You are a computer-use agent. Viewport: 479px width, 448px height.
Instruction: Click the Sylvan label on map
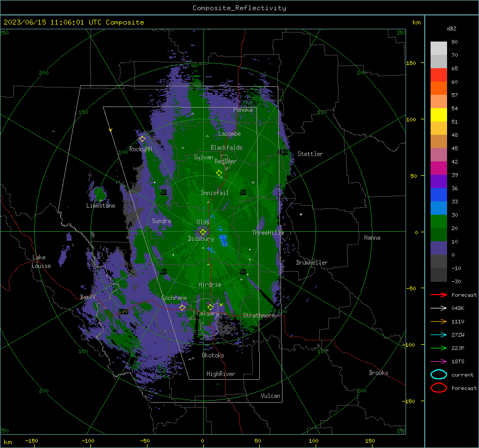[203, 157]
